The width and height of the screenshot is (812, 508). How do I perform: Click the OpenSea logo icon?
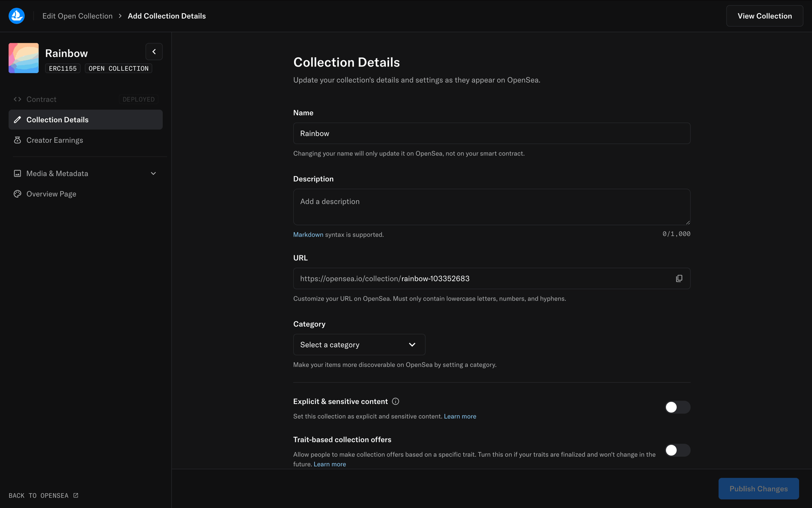click(16, 16)
